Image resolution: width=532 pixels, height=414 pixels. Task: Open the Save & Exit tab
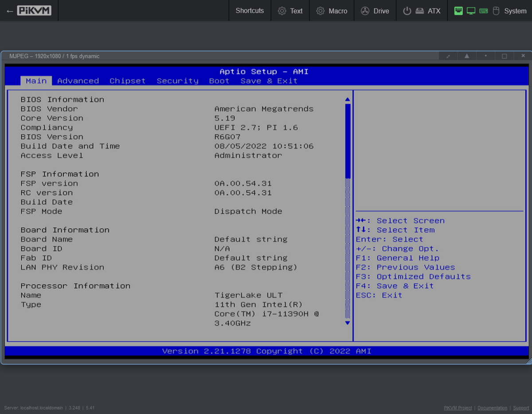point(269,81)
